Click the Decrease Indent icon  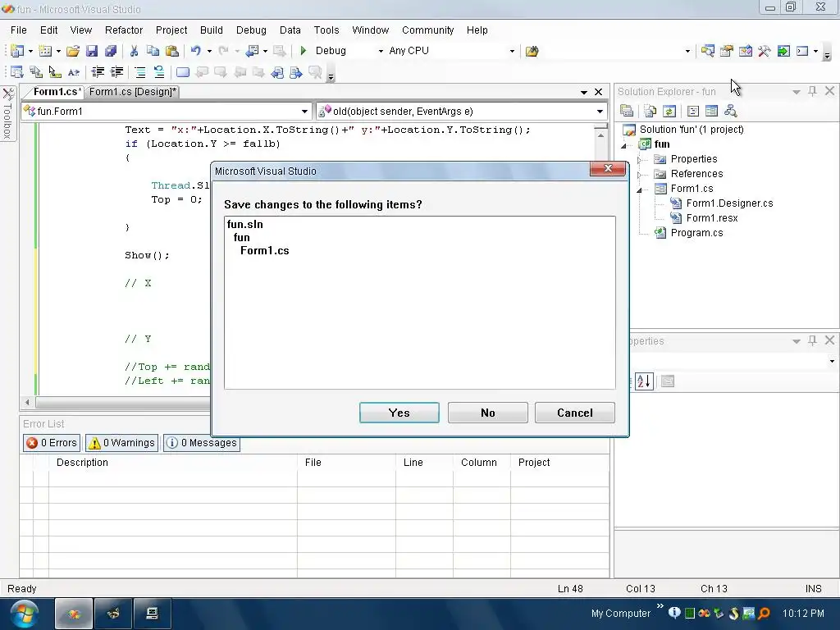point(98,72)
